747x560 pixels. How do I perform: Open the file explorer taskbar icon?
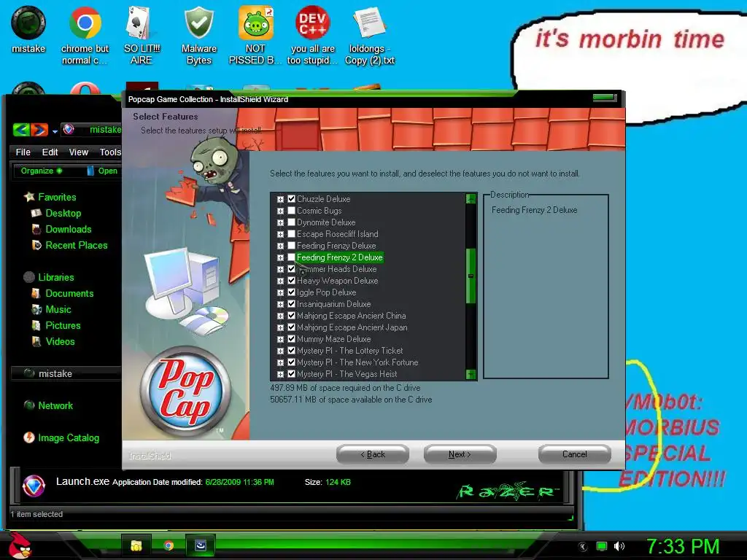pyautogui.click(x=136, y=545)
